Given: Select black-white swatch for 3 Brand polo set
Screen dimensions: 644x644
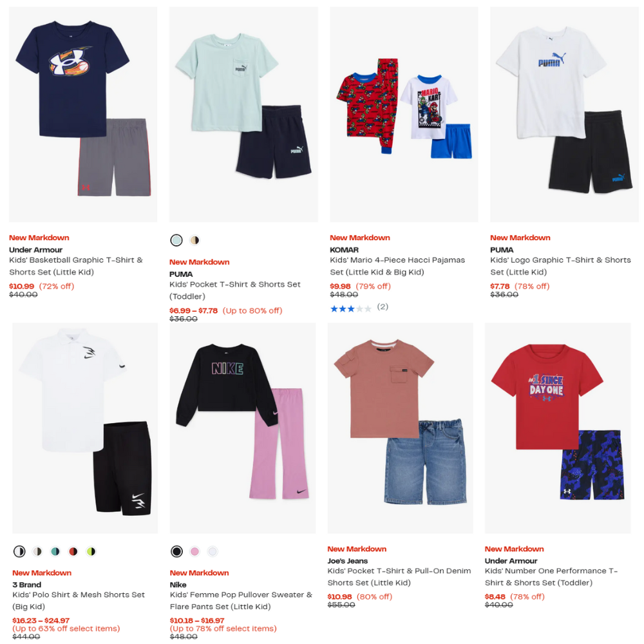Looking at the screenshot, I should click(19, 551).
